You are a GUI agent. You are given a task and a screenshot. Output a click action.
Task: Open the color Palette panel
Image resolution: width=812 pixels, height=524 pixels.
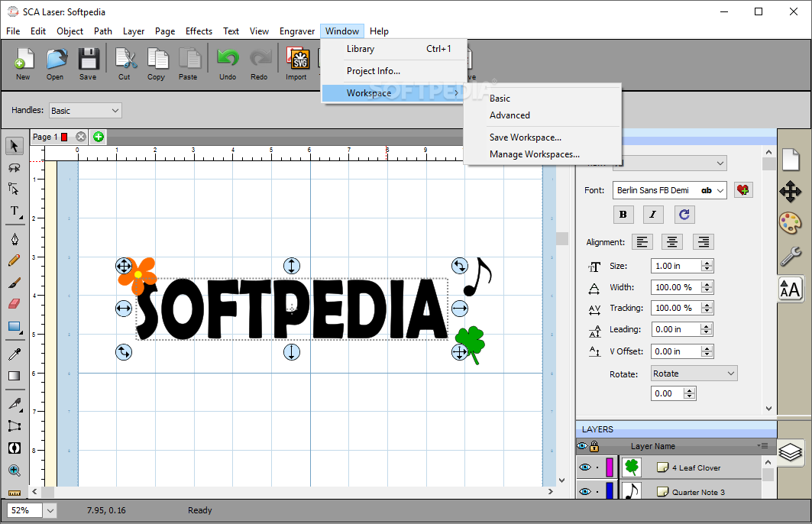pyautogui.click(x=791, y=224)
